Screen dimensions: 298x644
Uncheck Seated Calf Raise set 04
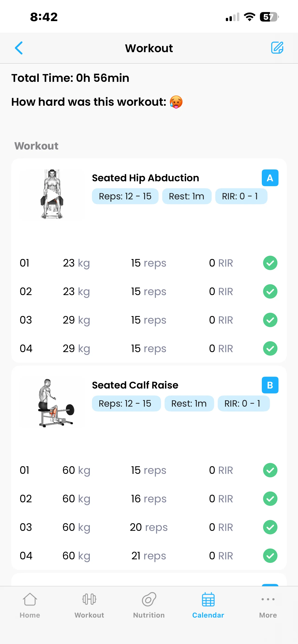tap(270, 556)
